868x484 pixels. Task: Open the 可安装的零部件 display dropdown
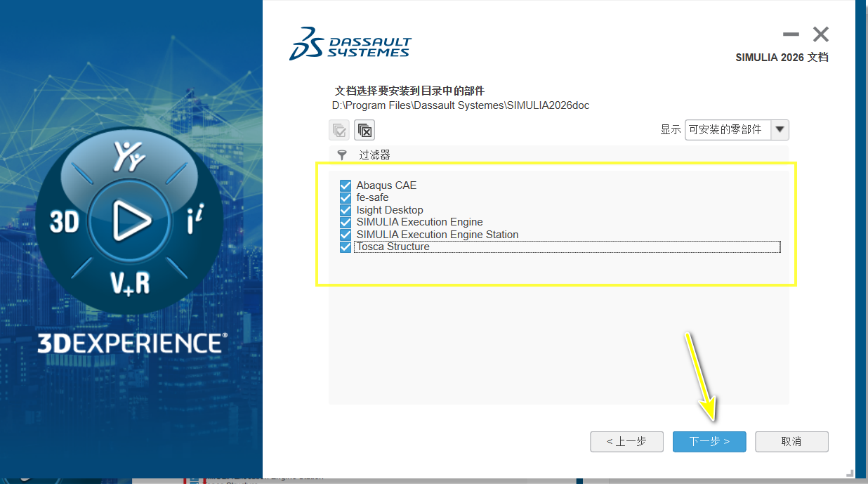(737, 130)
